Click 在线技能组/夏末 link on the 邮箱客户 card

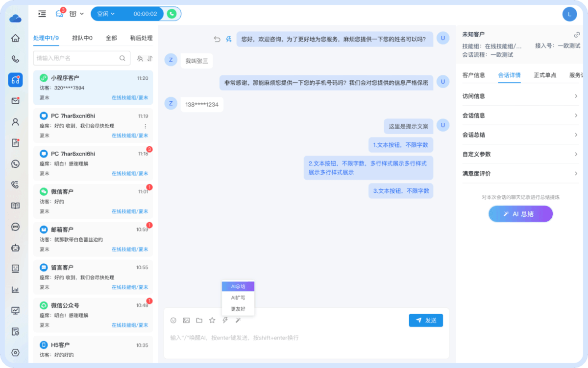click(130, 249)
